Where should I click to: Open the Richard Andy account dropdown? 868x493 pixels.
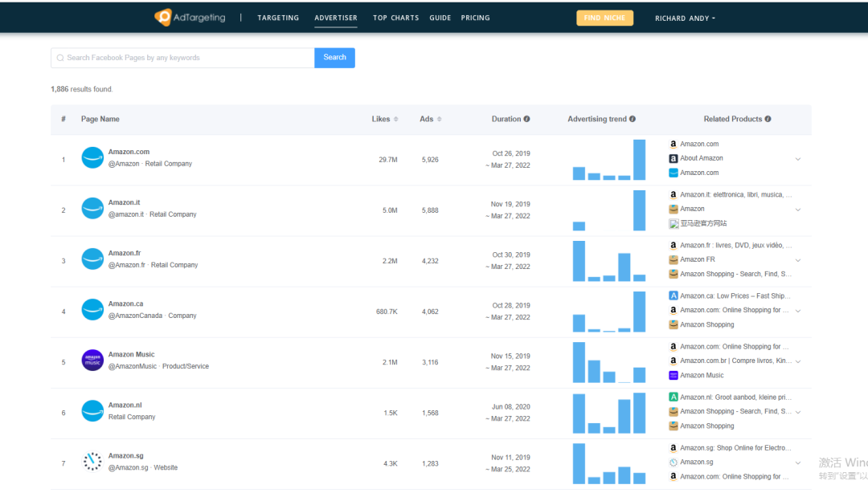tap(685, 18)
